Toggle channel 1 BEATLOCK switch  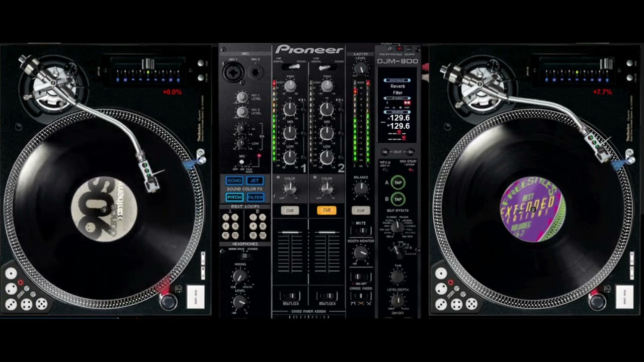290,295
